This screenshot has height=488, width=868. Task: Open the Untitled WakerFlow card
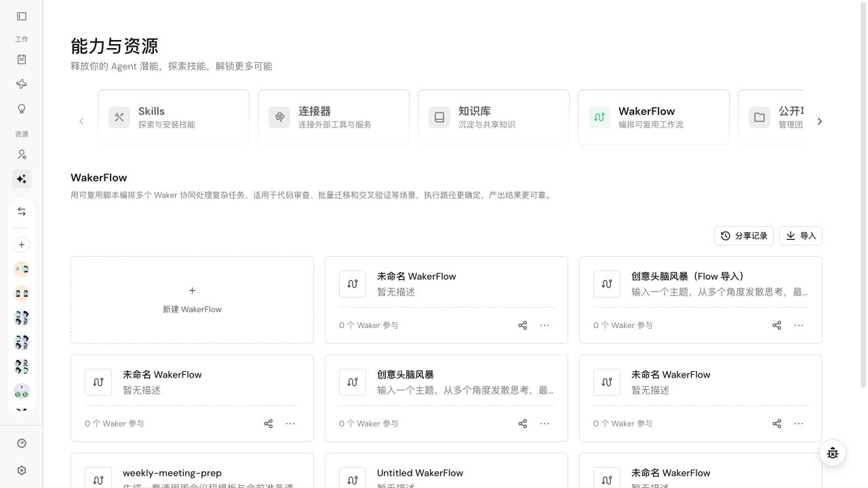click(x=446, y=470)
